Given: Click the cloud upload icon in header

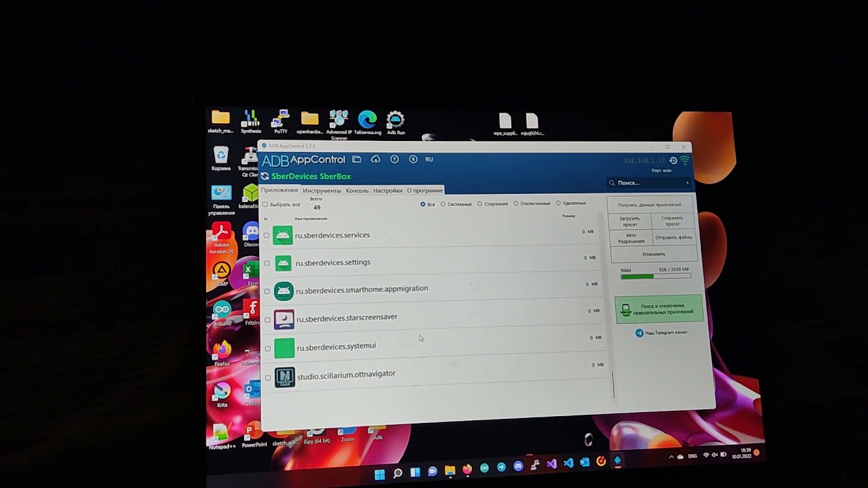Looking at the screenshot, I should click(x=376, y=159).
